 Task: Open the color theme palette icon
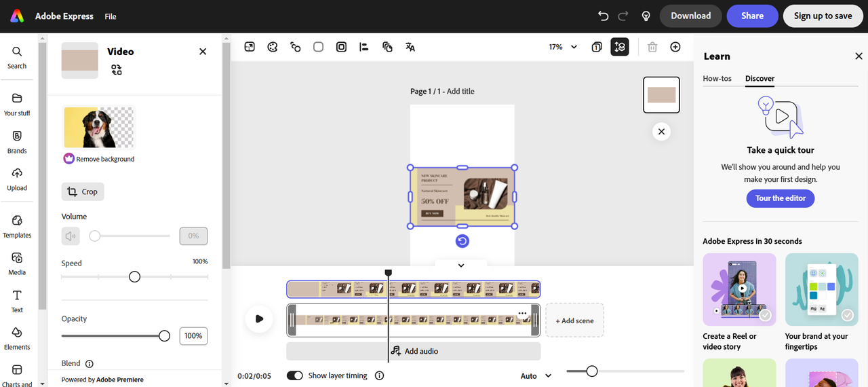click(273, 47)
